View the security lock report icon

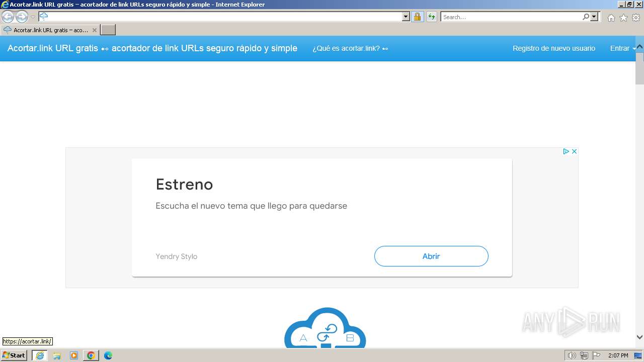(x=417, y=17)
